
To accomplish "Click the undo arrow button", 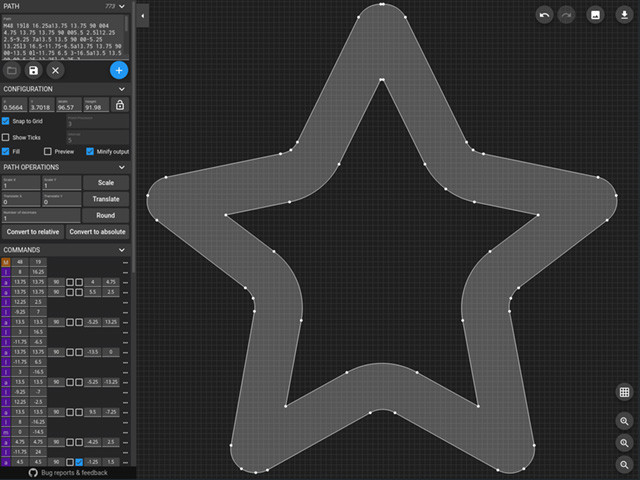I will (x=544, y=15).
